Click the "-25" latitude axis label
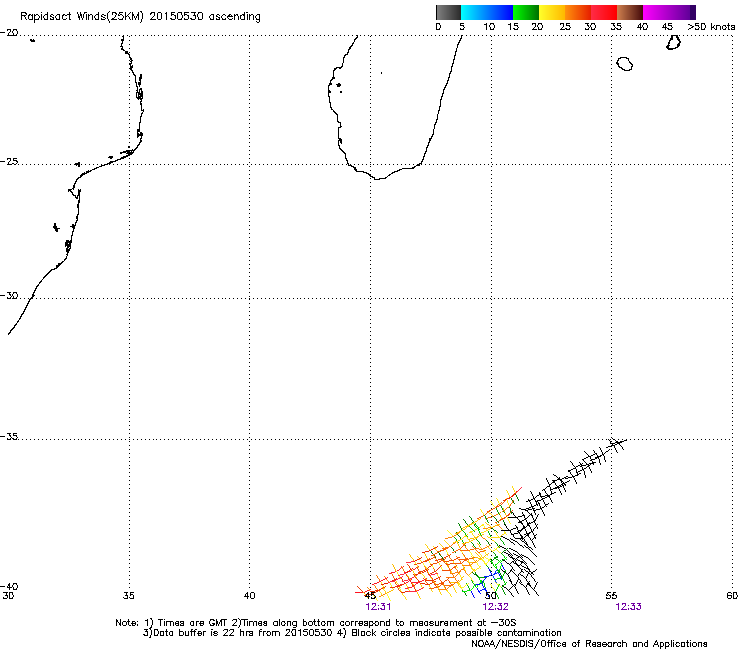 (9, 162)
